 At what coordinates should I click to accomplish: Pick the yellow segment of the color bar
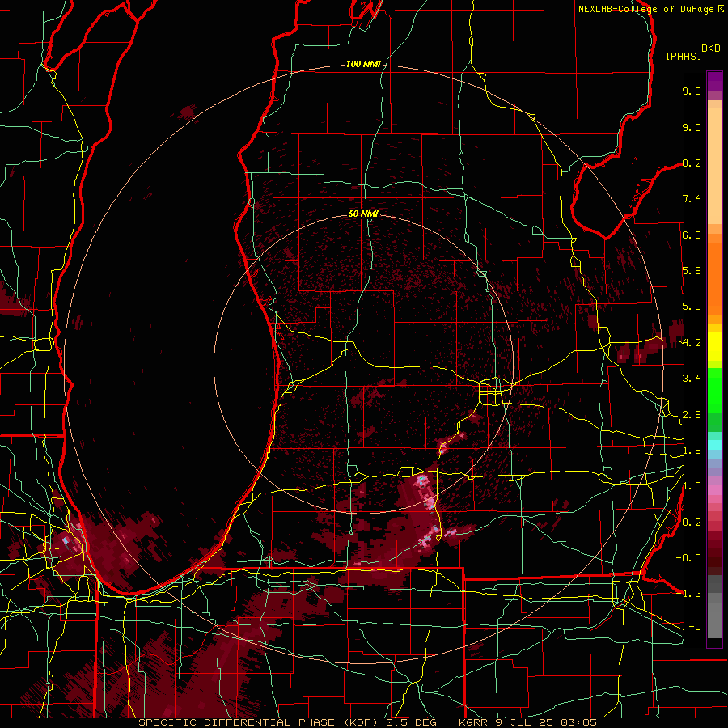714,346
